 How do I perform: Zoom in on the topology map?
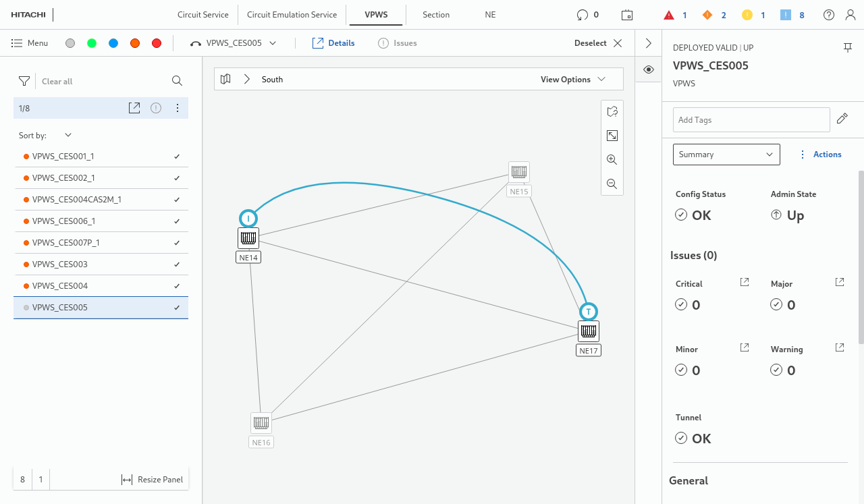coord(612,160)
